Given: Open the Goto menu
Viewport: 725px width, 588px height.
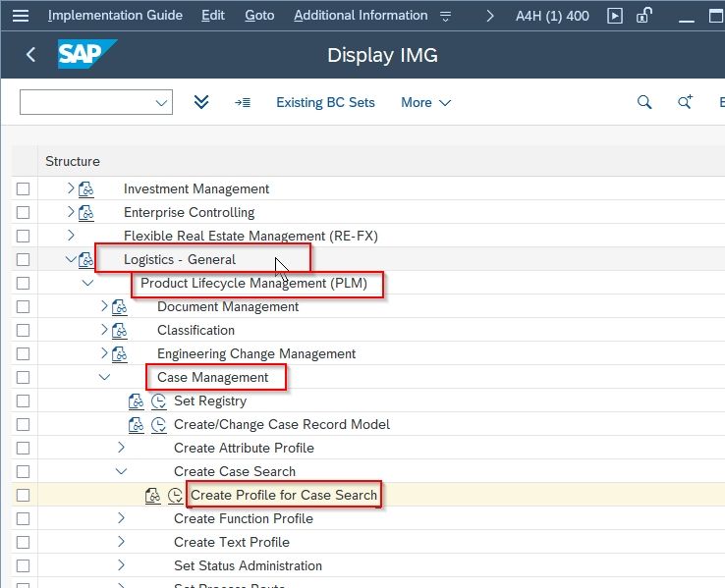Looking at the screenshot, I should (259, 16).
